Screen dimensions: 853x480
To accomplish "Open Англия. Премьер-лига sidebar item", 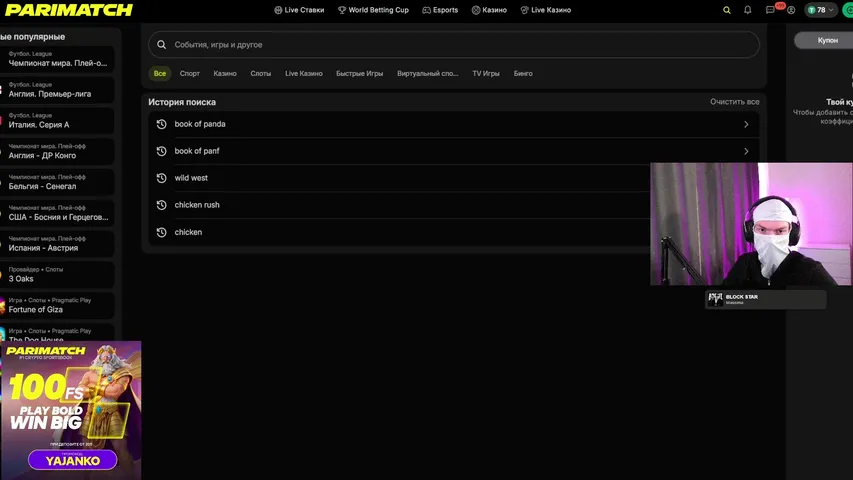I will [x=57, y=90].
